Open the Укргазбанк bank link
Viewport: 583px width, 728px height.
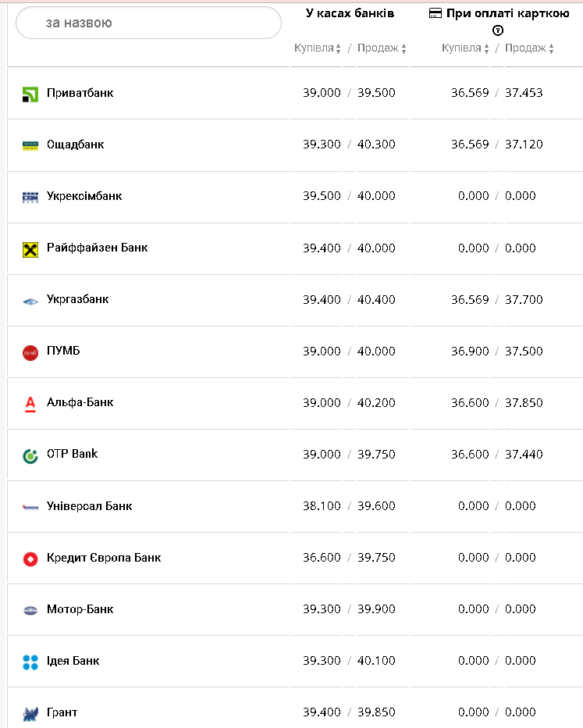pos(77,299)
